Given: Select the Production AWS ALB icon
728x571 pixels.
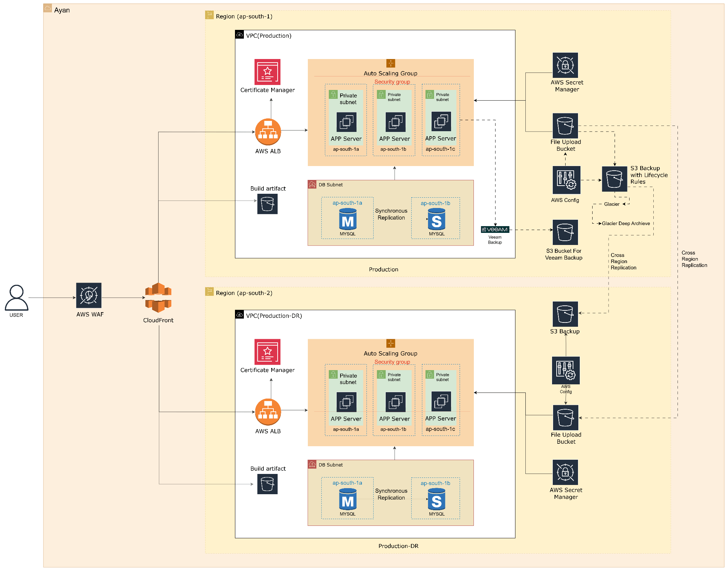Looking at the screenshot, I should point(268,132).
